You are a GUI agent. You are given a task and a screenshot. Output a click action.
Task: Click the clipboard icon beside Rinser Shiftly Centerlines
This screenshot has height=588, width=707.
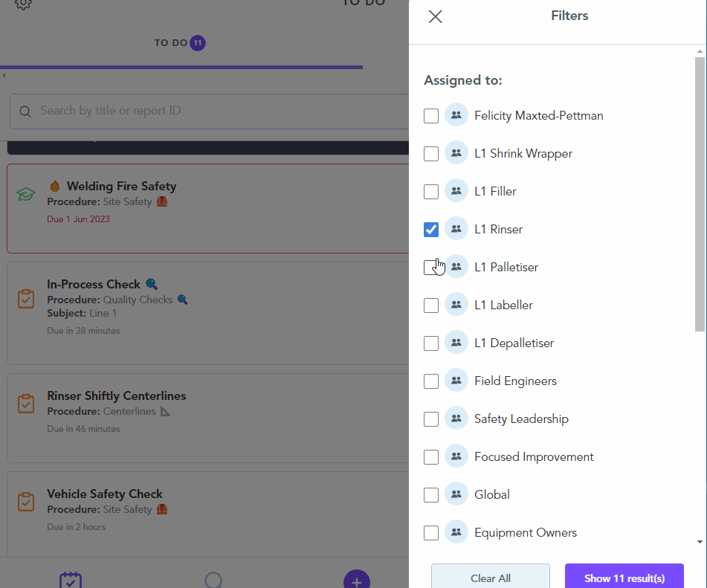(26, 404)
